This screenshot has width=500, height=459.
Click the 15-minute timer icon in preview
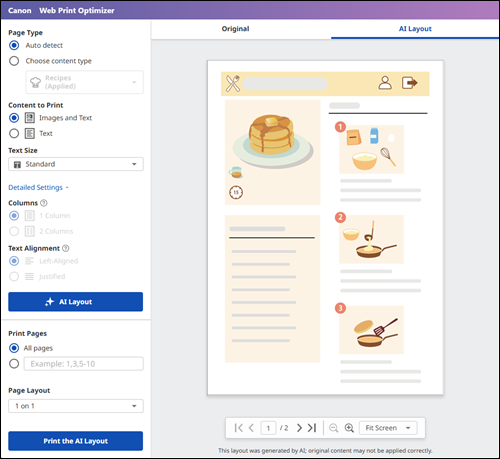tap(236, 192)
